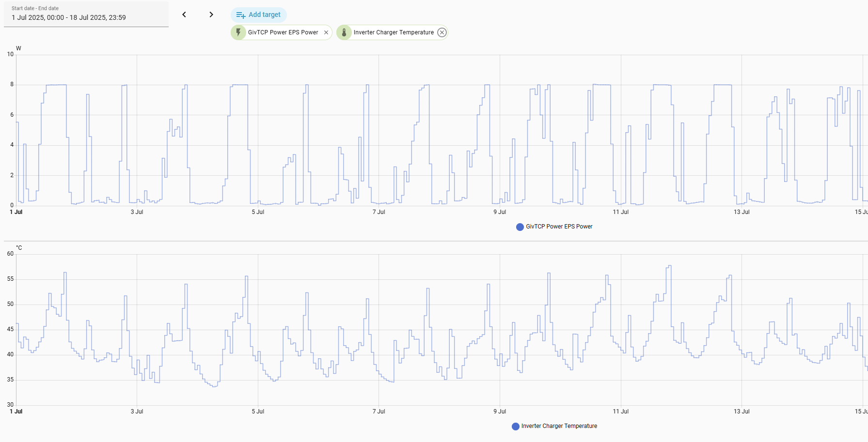Click the blue dot beside Inverter legend
This screenshot has width=868, height=442.
[x=516, y=427]
